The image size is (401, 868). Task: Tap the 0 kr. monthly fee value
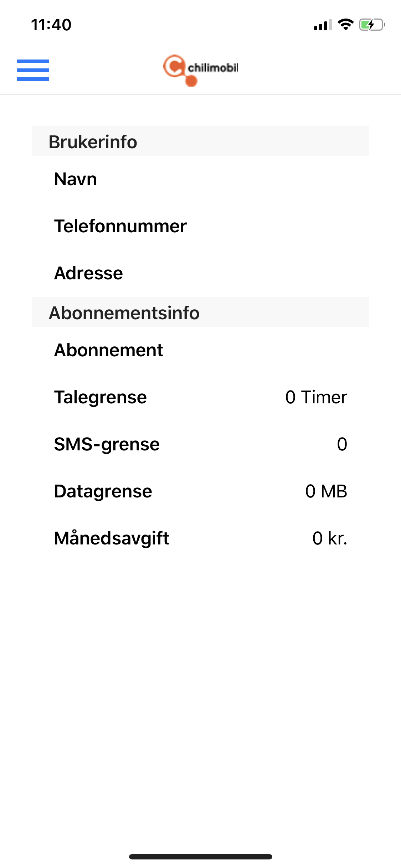coord(330,538)
